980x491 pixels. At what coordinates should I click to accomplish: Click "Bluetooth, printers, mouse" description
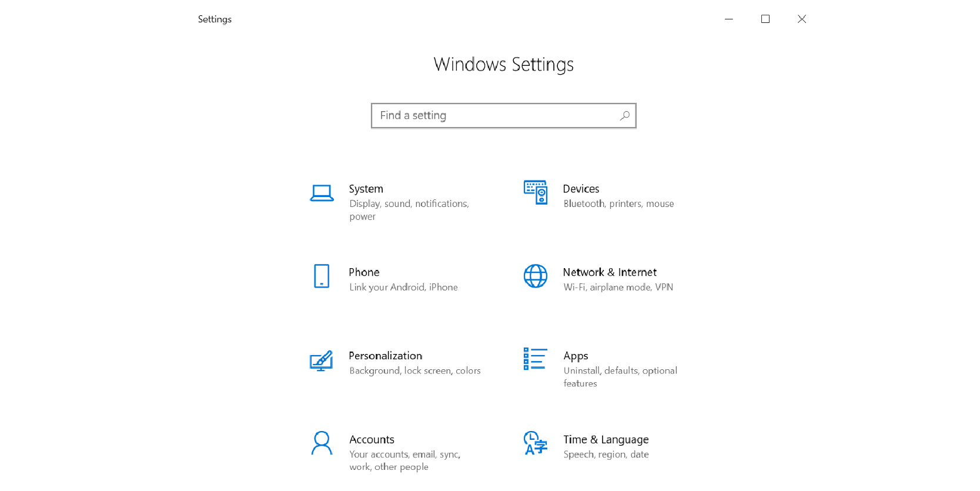click(x=618, y=203)
